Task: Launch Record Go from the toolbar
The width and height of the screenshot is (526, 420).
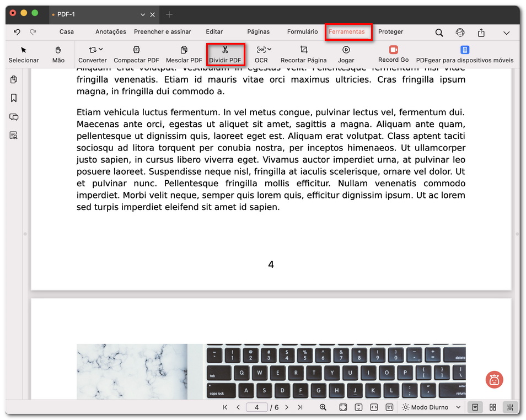Action: click(x=393, y=54)
